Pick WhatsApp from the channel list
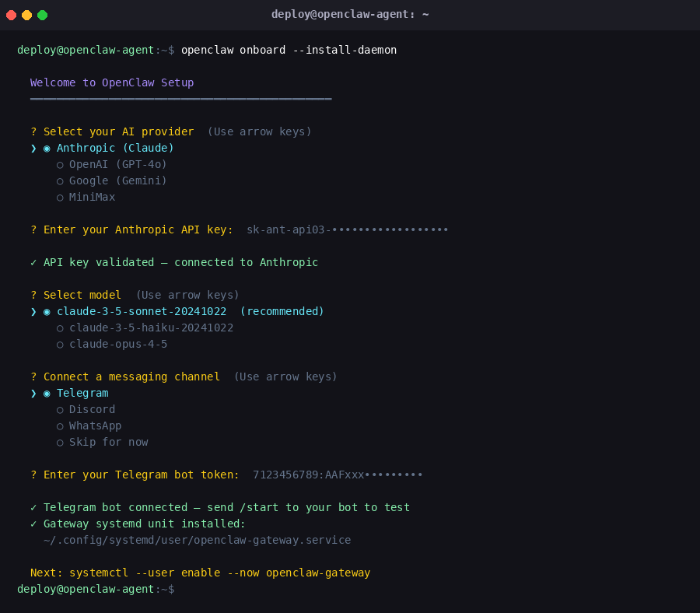Viewport: 700px width, 613px height. coord(95,426)
